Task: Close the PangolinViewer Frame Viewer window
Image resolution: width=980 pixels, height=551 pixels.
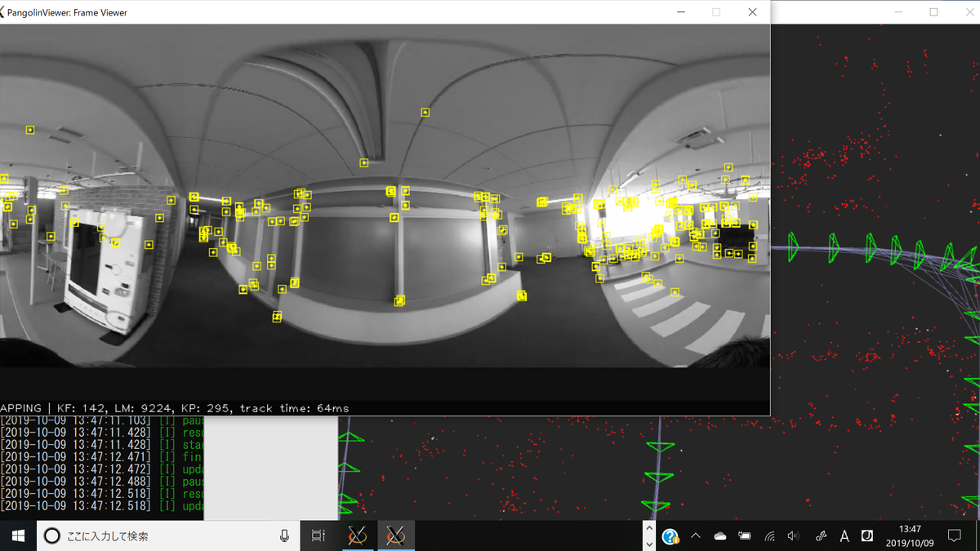Action: [x=752, y=12]
